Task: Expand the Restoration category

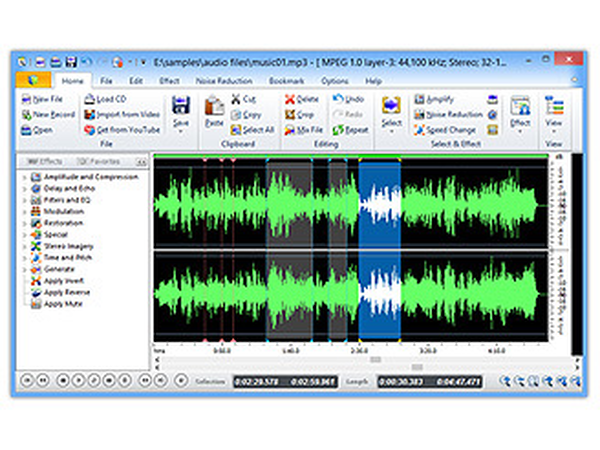Action: click(24, 223)
